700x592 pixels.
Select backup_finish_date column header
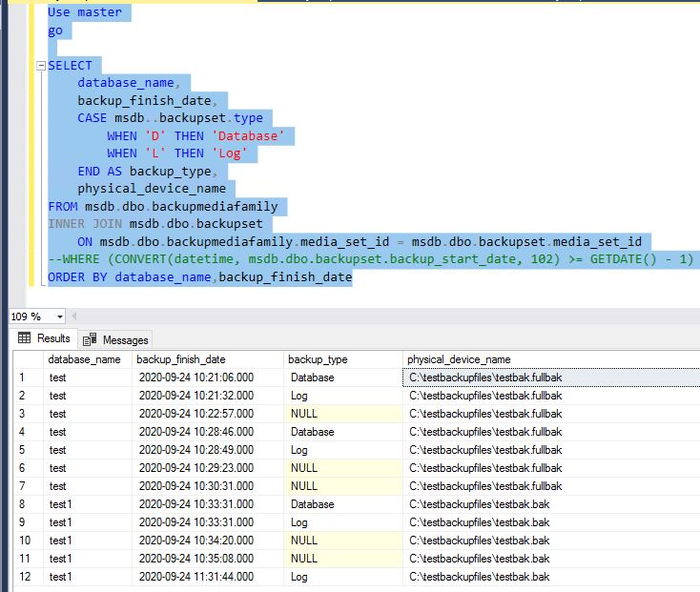pos(208,359)
